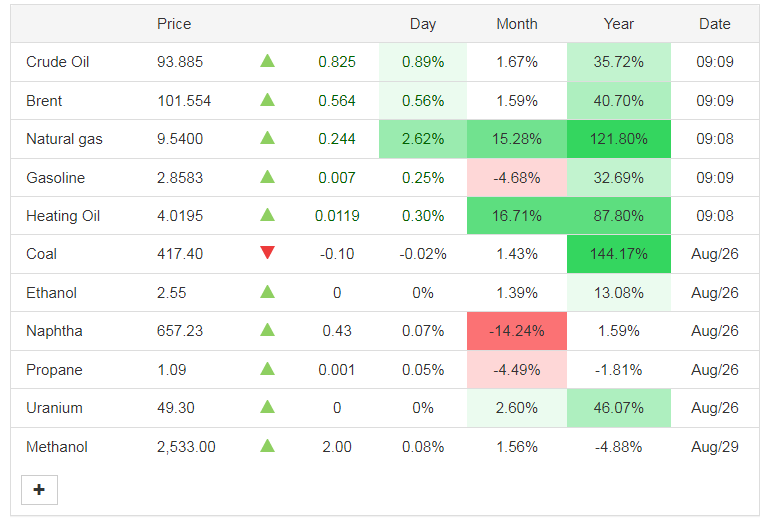This screenshot has height=523, width=765.
Task: Click the green up arrow in Brent row
Action: [267, 100]
